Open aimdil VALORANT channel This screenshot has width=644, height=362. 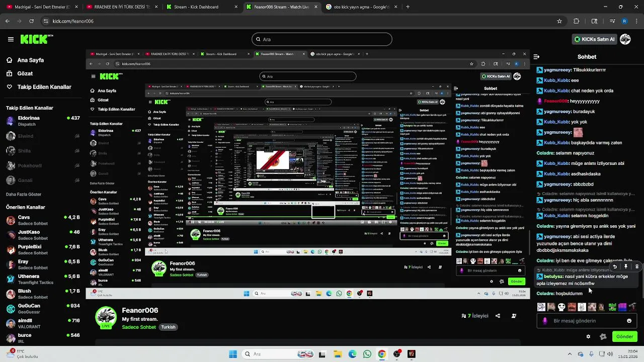[43, 323]
